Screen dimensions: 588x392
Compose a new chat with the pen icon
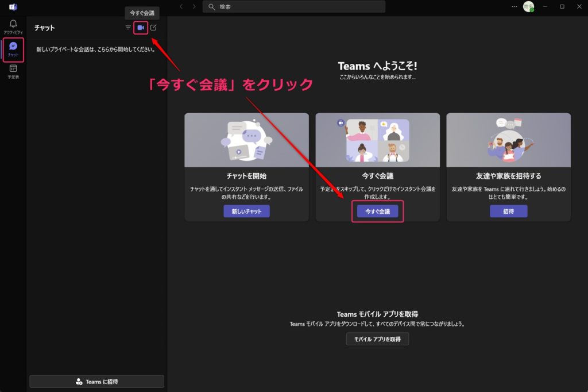(154, 27)
